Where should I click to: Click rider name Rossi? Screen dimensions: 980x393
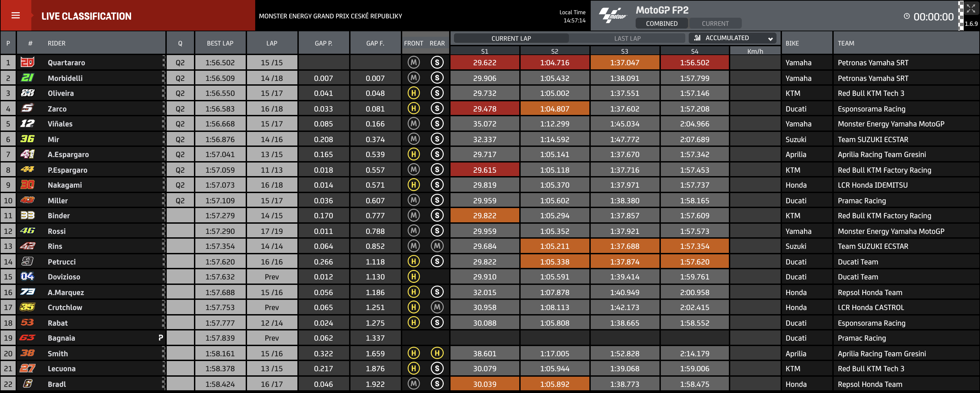click(x=57, y=231)
